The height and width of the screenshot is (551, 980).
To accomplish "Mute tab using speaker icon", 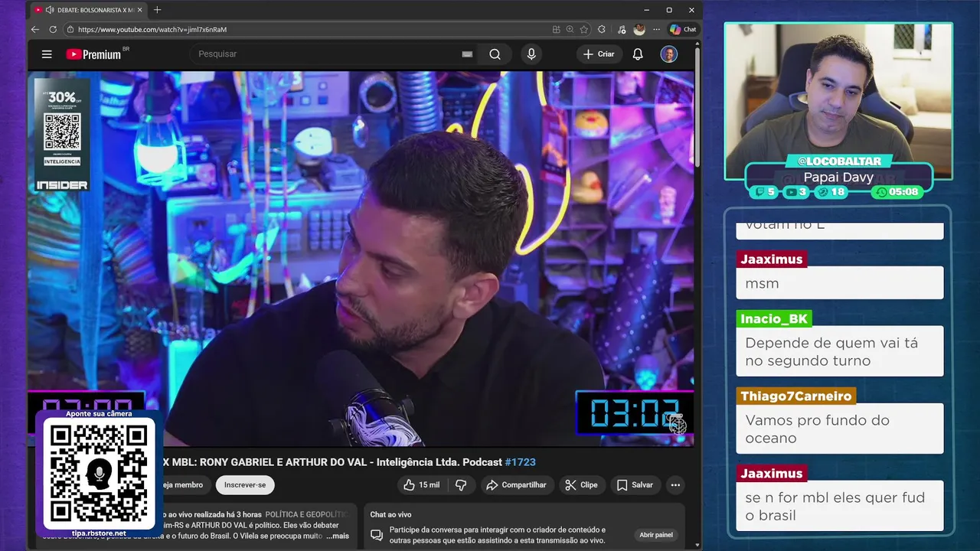I will [x=50, y=10].
